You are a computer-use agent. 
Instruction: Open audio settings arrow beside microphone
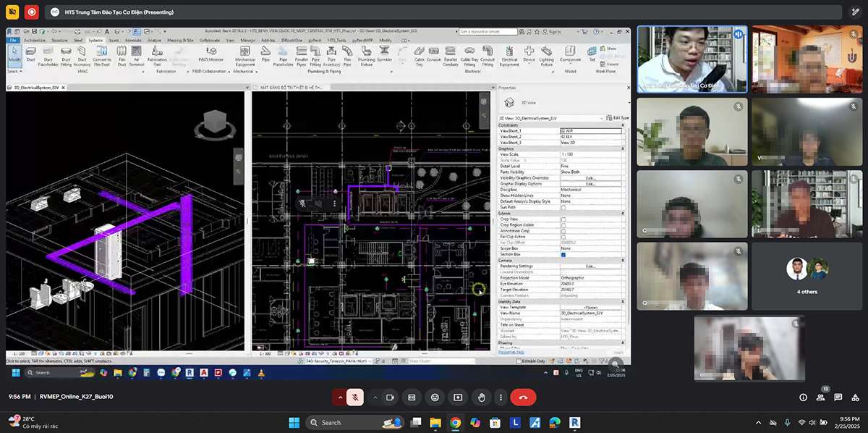(x=340, y=397)
